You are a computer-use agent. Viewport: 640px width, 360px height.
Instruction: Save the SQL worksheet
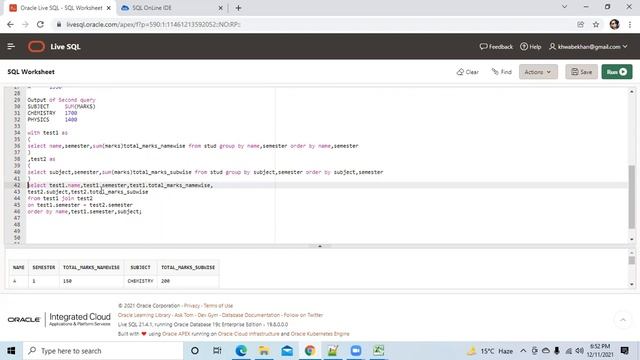(x=581, y=72)
